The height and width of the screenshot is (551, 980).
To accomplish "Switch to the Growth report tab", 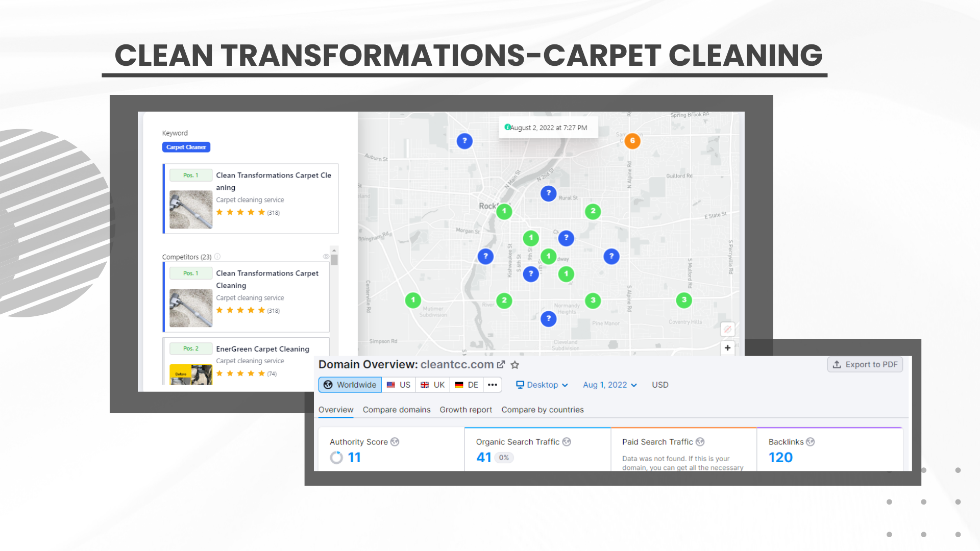I will pyautogui.click(x=465, y=410).
